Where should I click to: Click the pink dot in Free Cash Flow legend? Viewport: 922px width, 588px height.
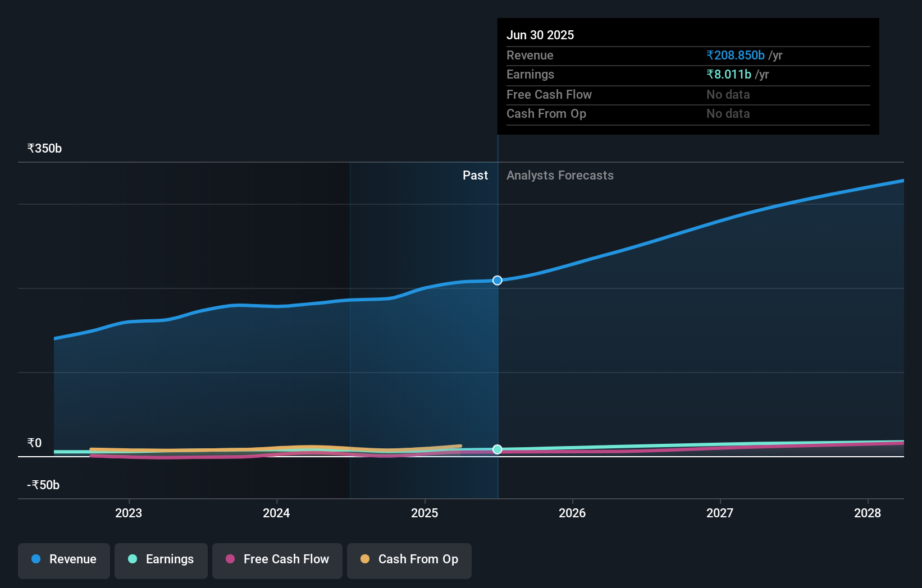coord(230,559)
